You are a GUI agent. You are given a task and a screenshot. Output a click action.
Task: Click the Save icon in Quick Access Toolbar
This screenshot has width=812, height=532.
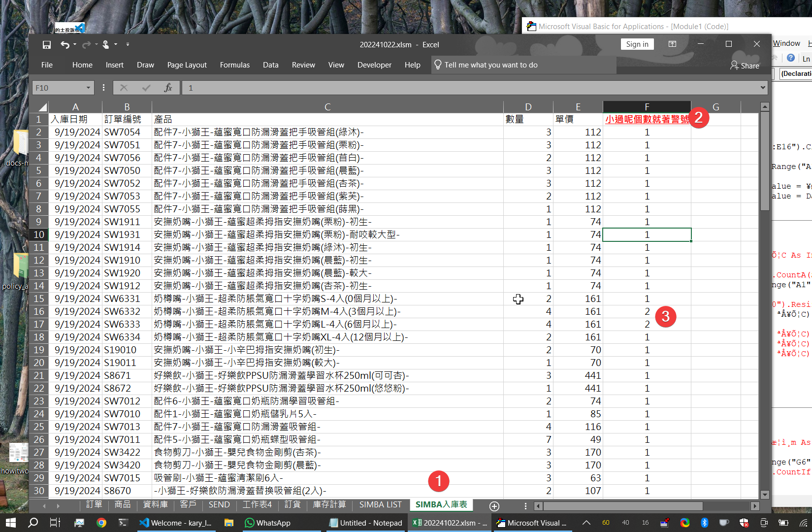(x=47, y=45)
